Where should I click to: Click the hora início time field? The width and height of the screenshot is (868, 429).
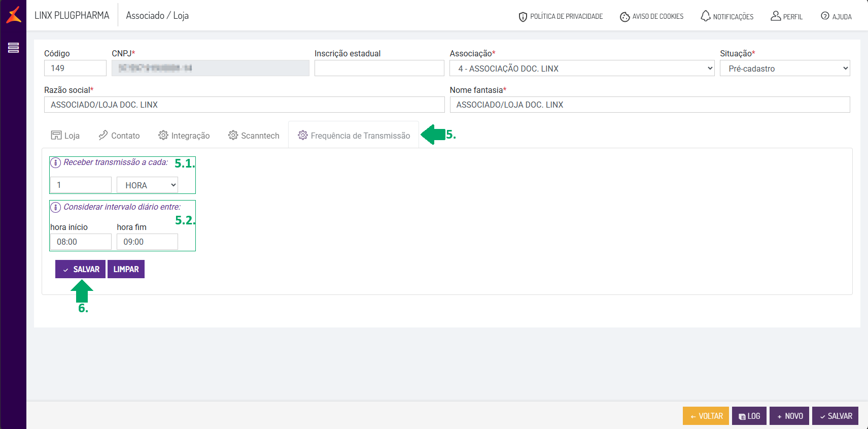[x=80, y=242]
